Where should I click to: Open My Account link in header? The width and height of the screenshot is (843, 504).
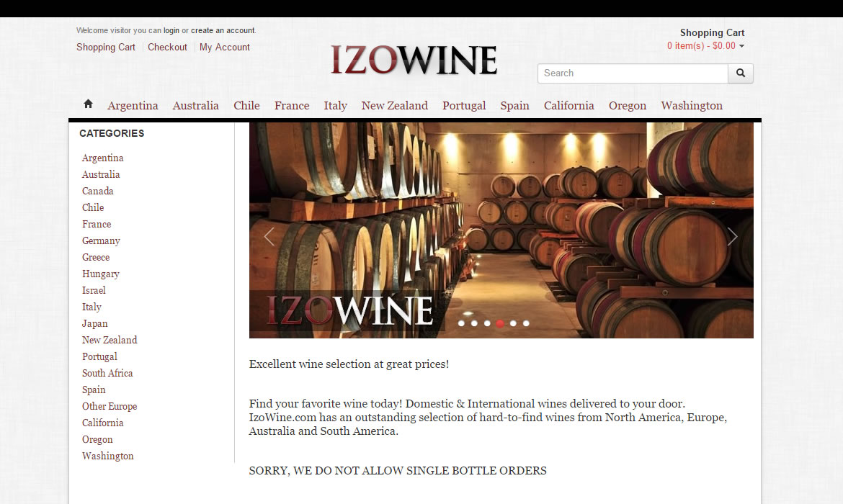click(x=225, y=48)
